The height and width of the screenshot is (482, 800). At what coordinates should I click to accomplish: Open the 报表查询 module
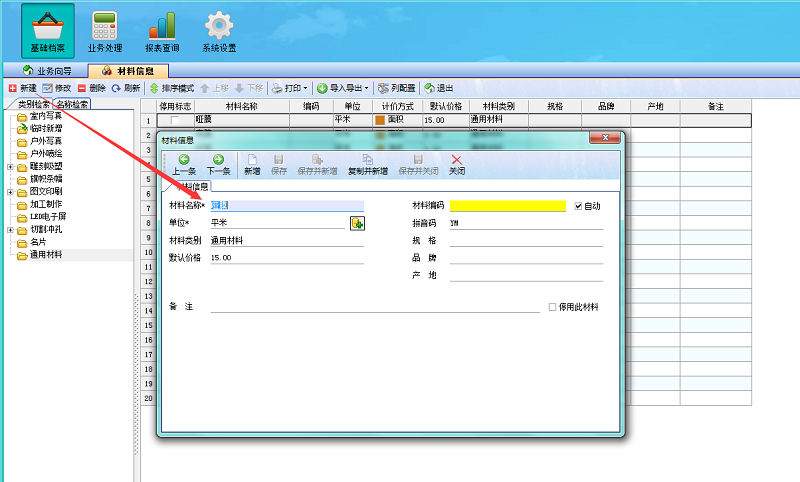tap(162, 32)
